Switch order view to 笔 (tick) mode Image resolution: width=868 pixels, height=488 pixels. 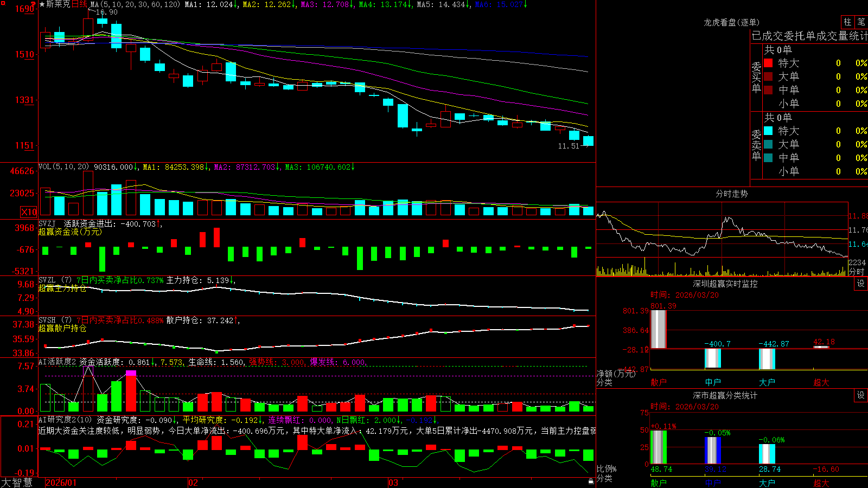[861, 22]
